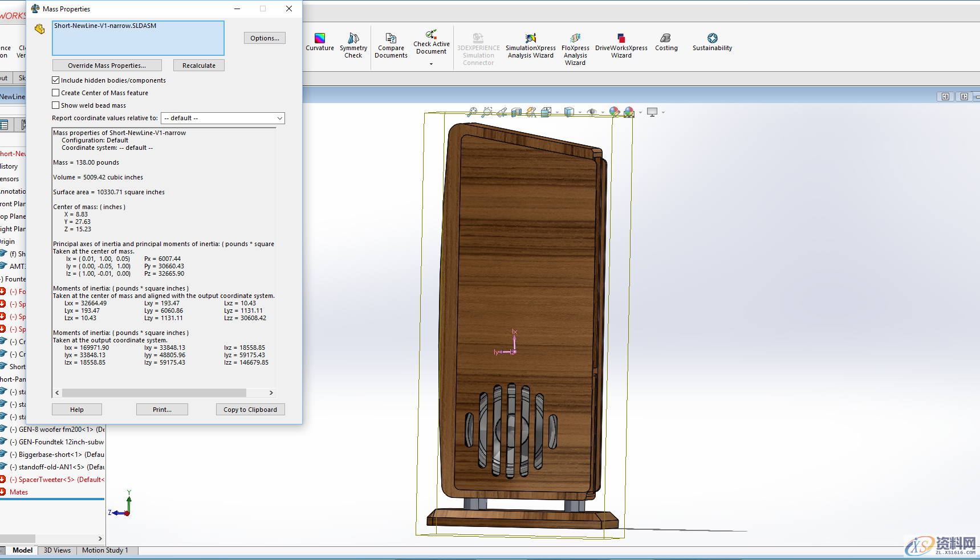Select Zoom to Fit in the viewport
980x560 pixels.
pos(473,112)
